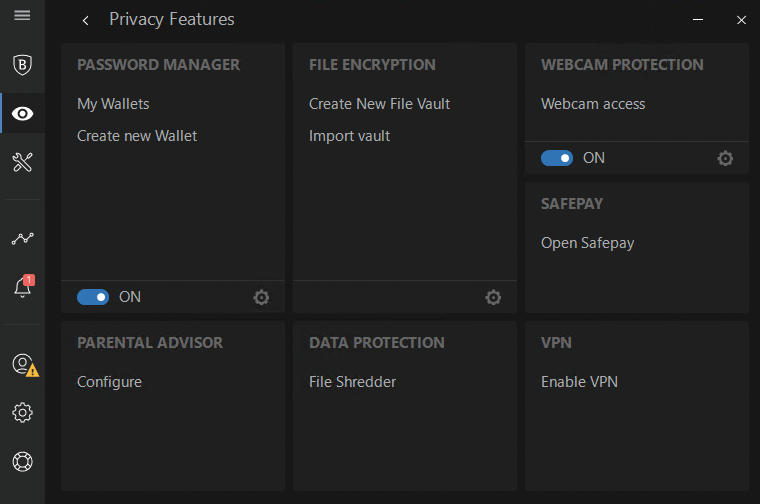This screenshot has width=760, height=504.
Task: Open the Settings gear in sidebar
Action: [22, 413]
